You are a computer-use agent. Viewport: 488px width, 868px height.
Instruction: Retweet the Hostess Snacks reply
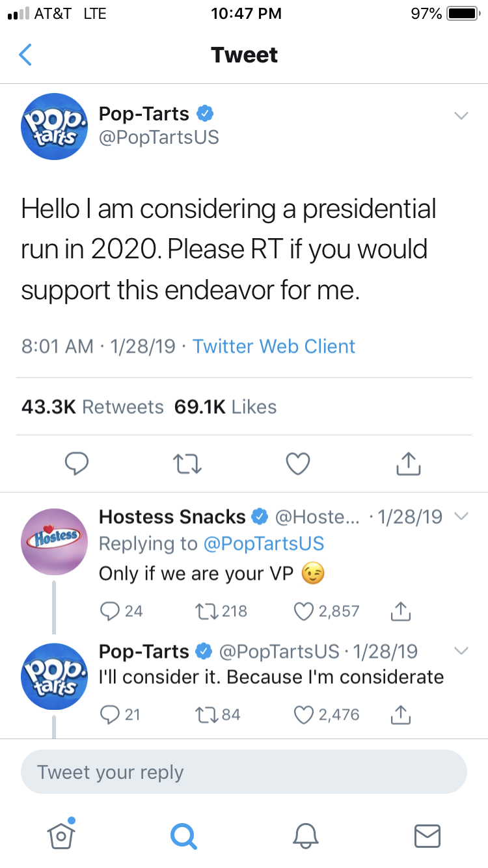204,611
